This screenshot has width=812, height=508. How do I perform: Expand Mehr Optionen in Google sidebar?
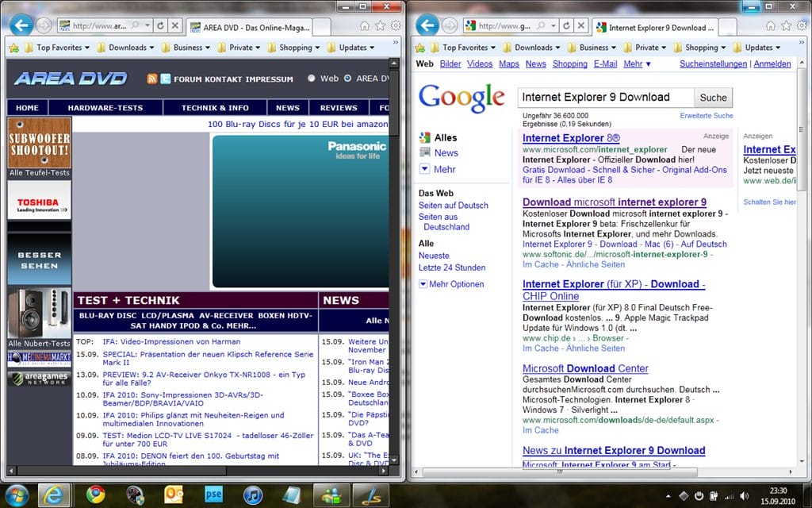coord(451,284)
